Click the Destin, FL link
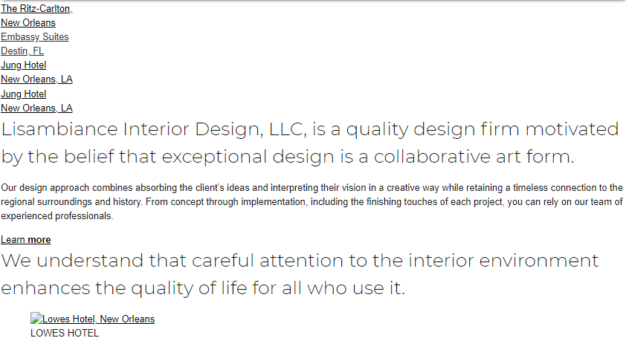 pos(22,51)
